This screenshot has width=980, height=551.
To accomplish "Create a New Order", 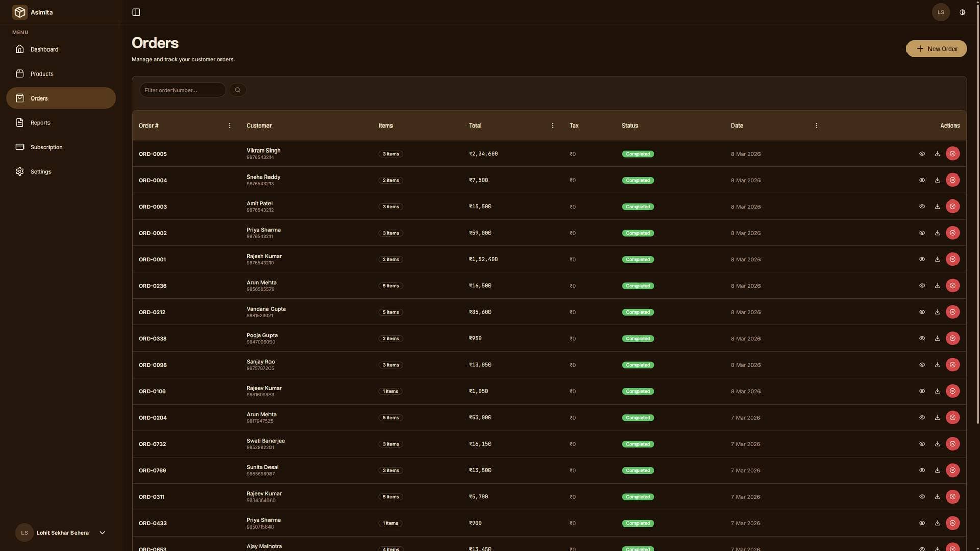I will [x=936, y=48].
